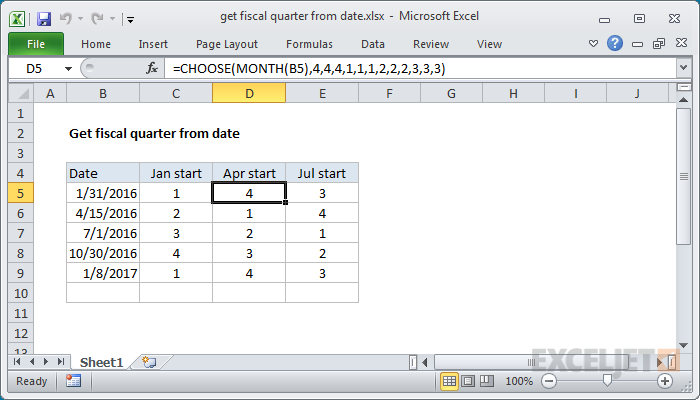This screenshot has height=400, width=700.
Task: Switch to the Page Layout ribbon tab
Action: click(227, 44)
